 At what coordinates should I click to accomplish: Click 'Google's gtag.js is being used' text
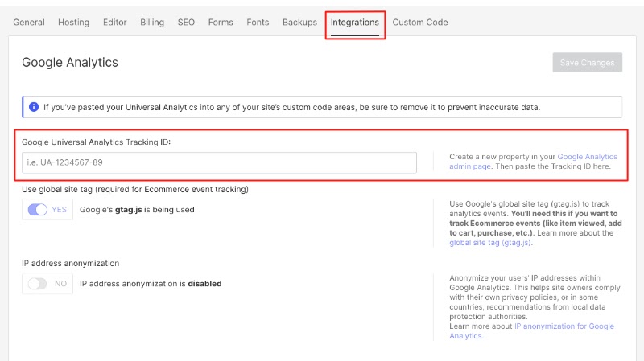[137, 210]
